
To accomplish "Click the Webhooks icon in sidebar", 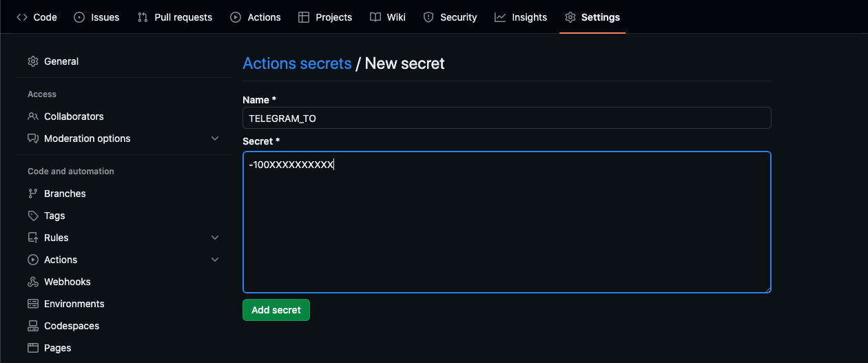I will pyautogui.click(x=33, y=282).
